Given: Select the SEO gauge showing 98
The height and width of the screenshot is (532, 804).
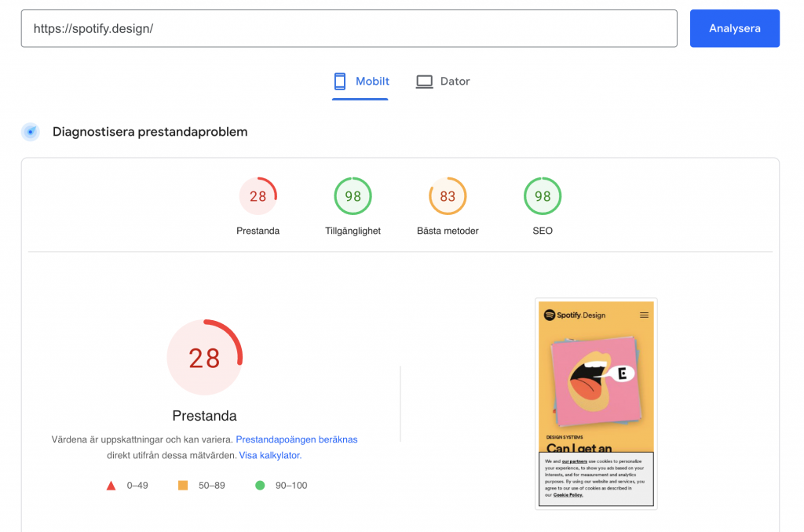Looking at the screenshot, I should 542,196.
